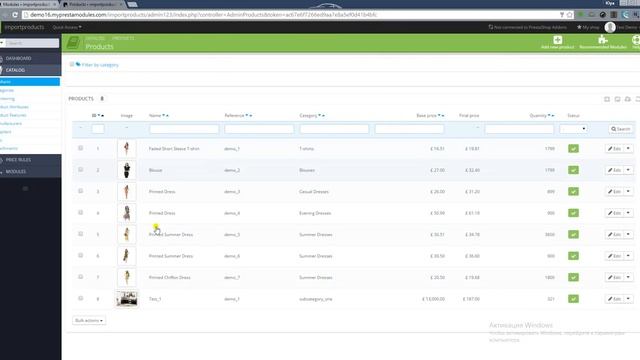Reload the page with the browser refresh icon
This screenshot has height=360, width=640.
[x=15, y=15]
